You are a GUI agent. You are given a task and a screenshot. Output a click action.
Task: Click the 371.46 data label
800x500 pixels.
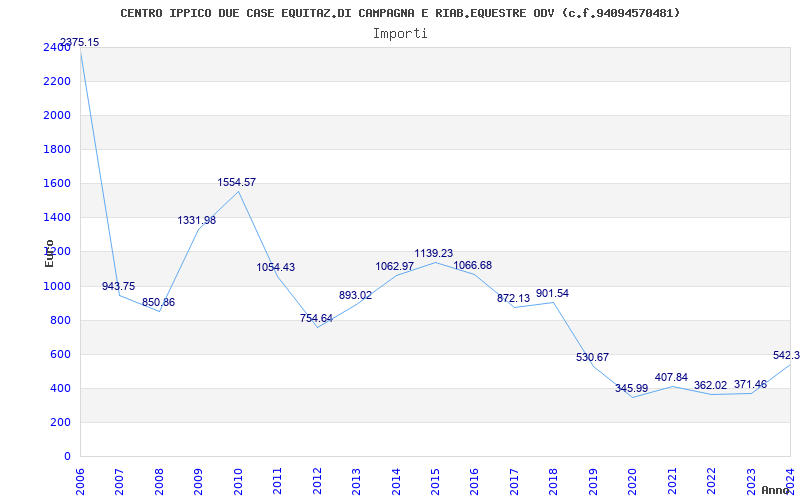coord(750,384)
